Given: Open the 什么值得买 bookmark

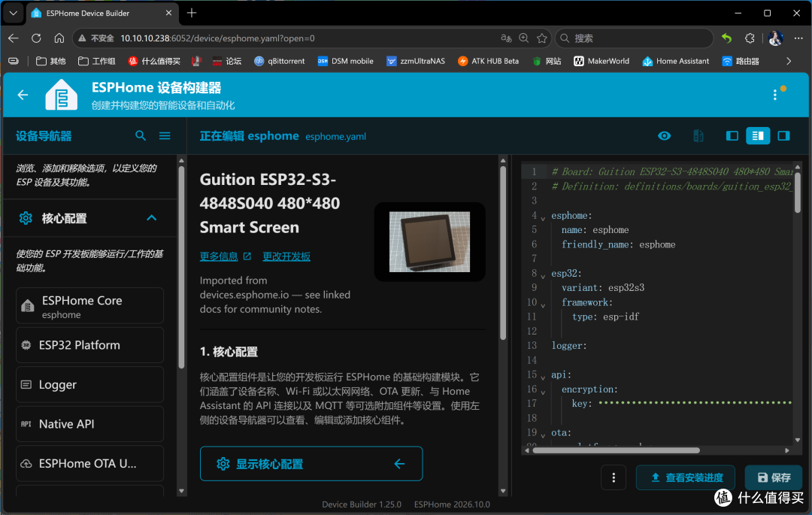Looking at the screenshot, I should (154, 61).
